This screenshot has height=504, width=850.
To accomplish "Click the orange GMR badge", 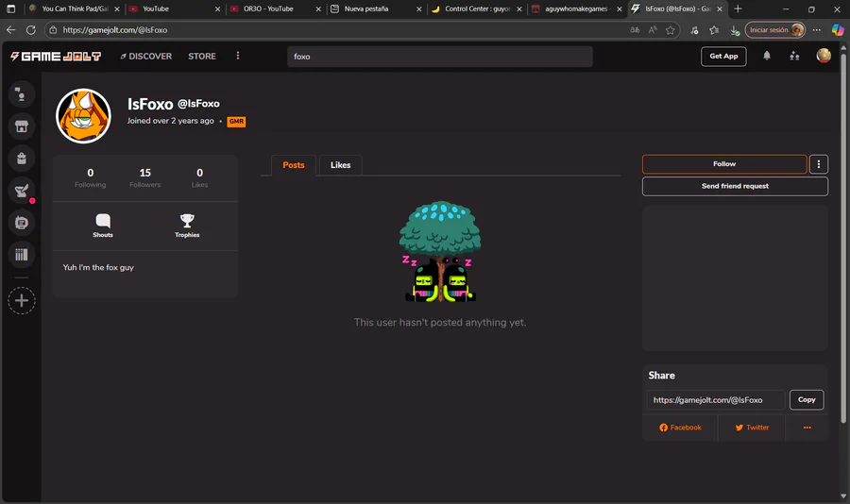I will coord(236,122).
